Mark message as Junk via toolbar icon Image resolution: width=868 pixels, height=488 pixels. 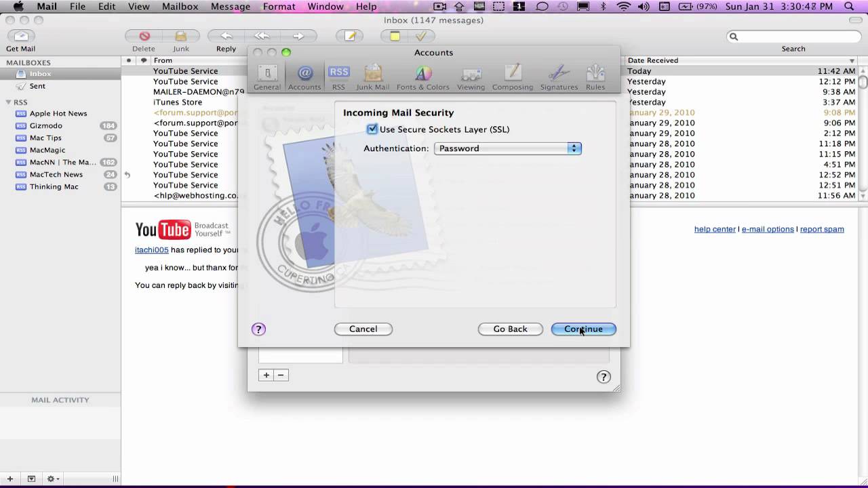(x=181, y=37)
